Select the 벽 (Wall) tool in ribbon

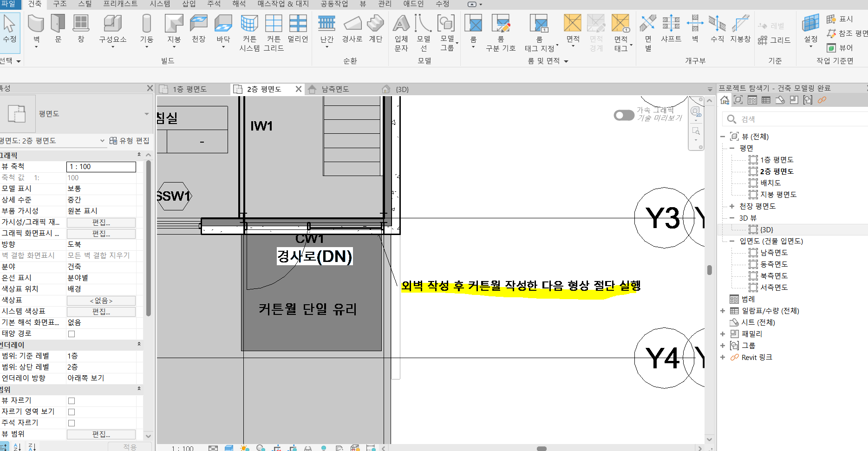36,28
